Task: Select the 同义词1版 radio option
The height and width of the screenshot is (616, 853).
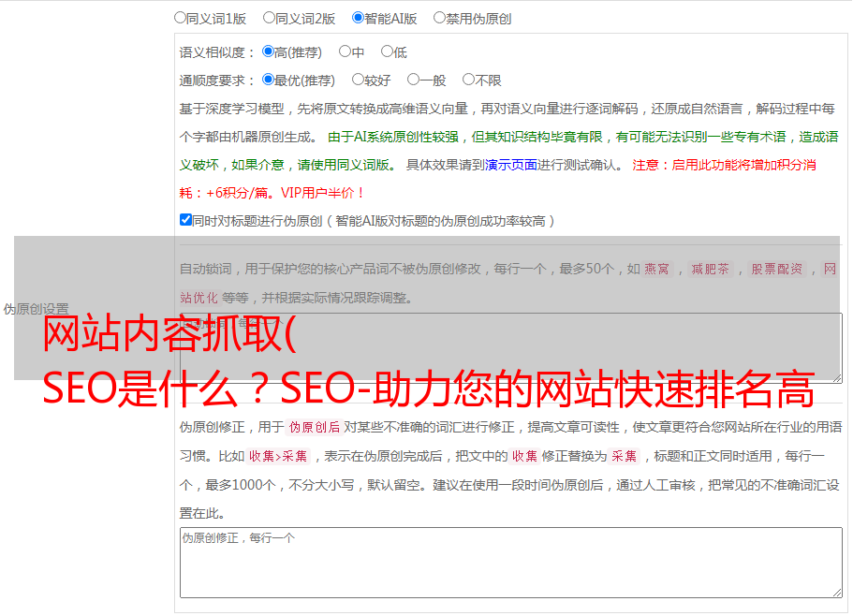Action: click(180, 18)
